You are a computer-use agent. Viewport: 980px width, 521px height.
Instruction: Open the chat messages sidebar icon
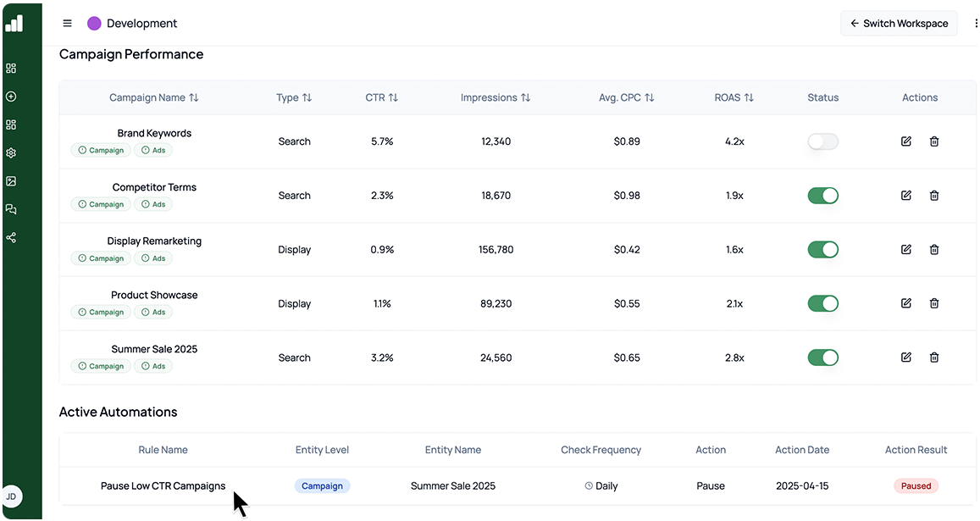coord(11,209)
